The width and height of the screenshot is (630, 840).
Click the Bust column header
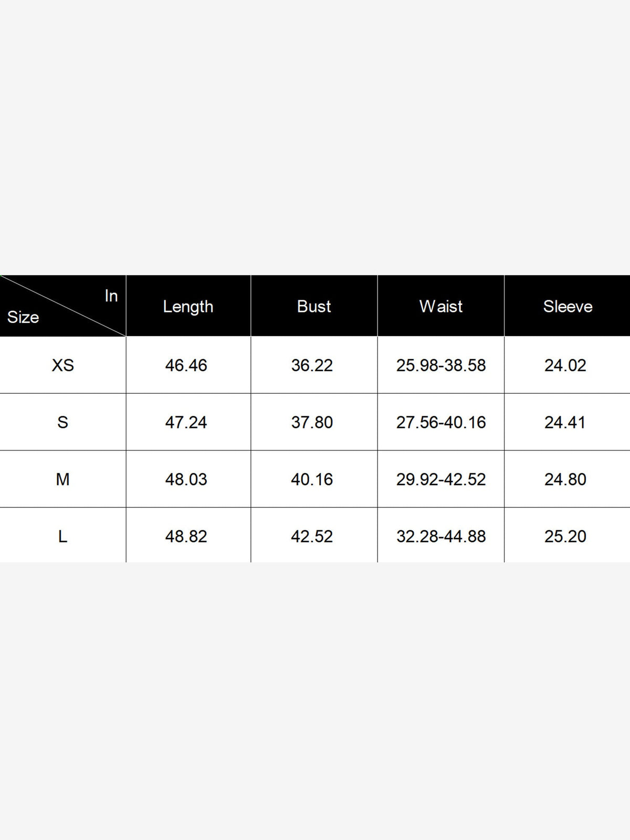click(x=314, y=306)
